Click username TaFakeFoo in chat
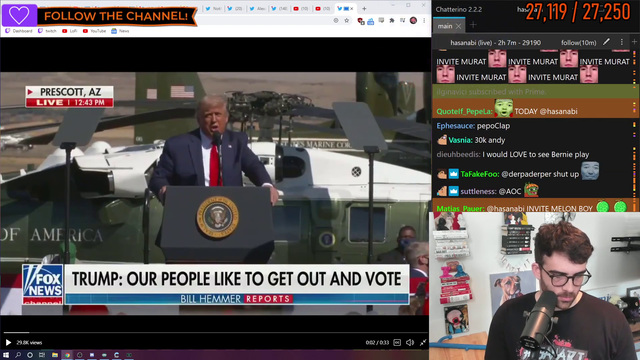The width and height of the screenshot is (640, 360). (x=480, y=174)
